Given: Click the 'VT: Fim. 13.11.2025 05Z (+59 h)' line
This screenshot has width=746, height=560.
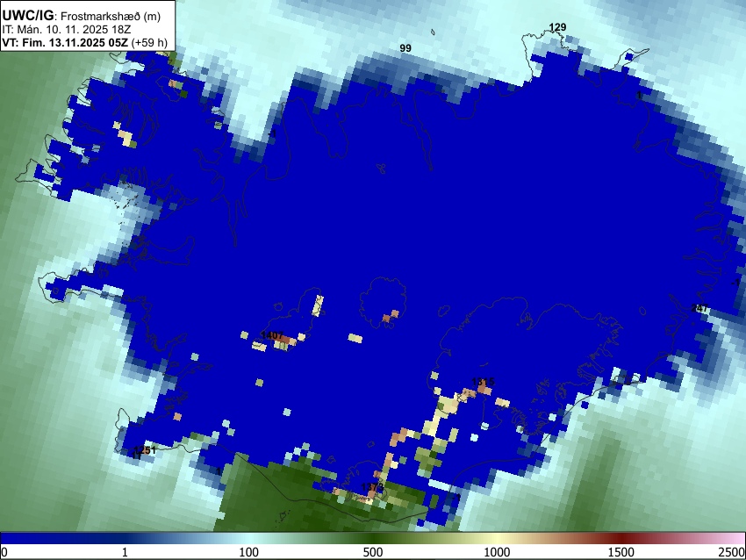Looking at the screenshot, I should [x=84, y=42].
